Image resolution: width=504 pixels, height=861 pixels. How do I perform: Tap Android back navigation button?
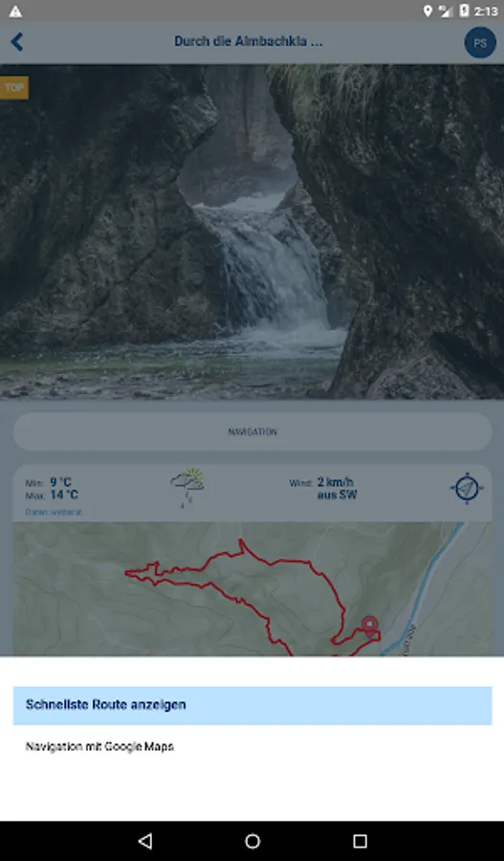pyautogui.click(x=145, y=841)
